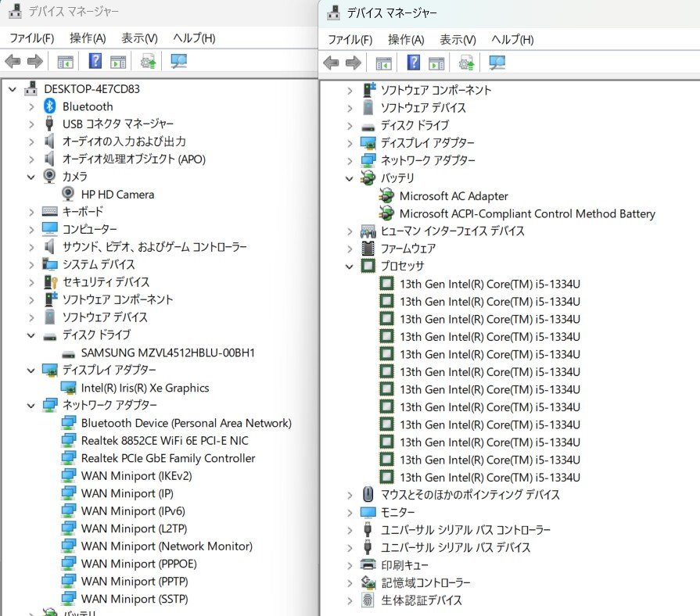Screen dimensions: 700x616
Task: Select the オーディオ処理オブジェクト (APO) category
Action: pos(134,159)
